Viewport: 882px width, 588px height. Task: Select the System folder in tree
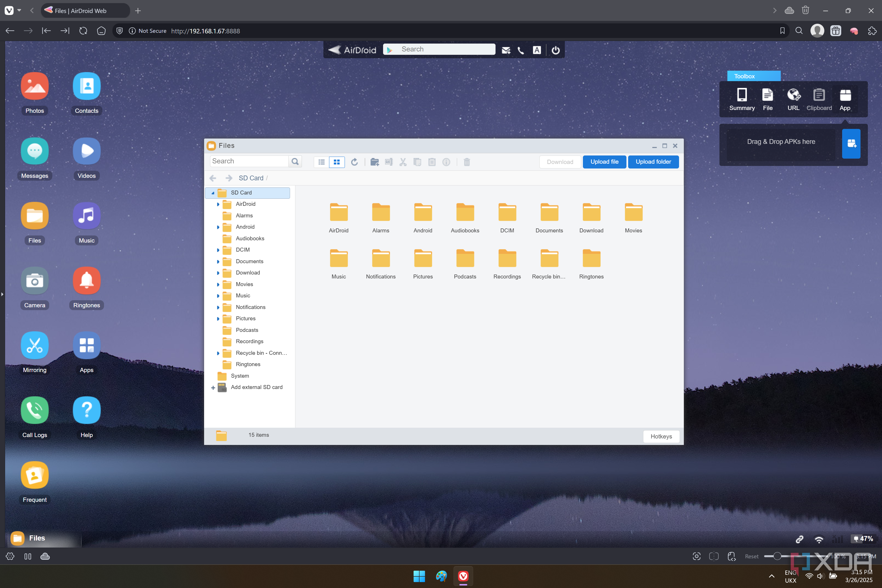pos(240,376)
